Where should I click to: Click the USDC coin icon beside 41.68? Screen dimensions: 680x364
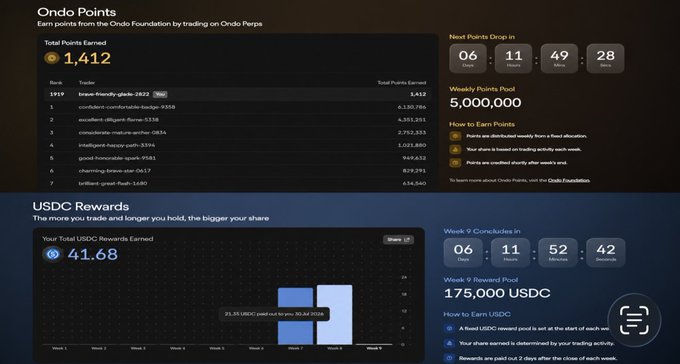[52, 254]
